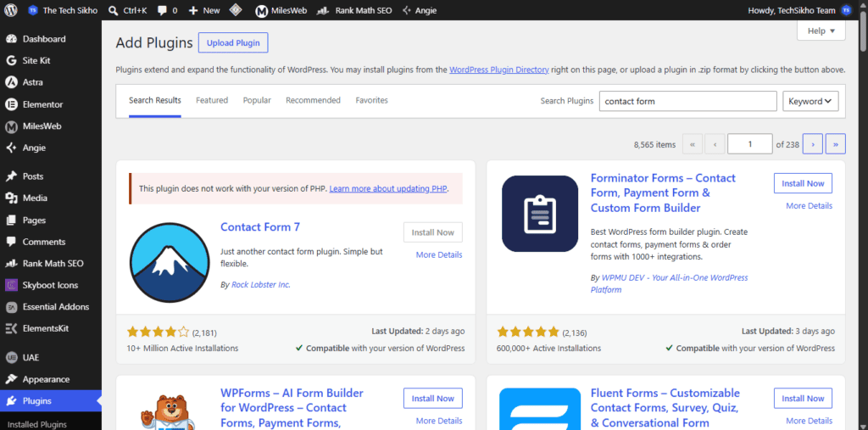Open WPForms AI Form Builder title link
Screen dimensions: 868x430
[x=292, y=408]
